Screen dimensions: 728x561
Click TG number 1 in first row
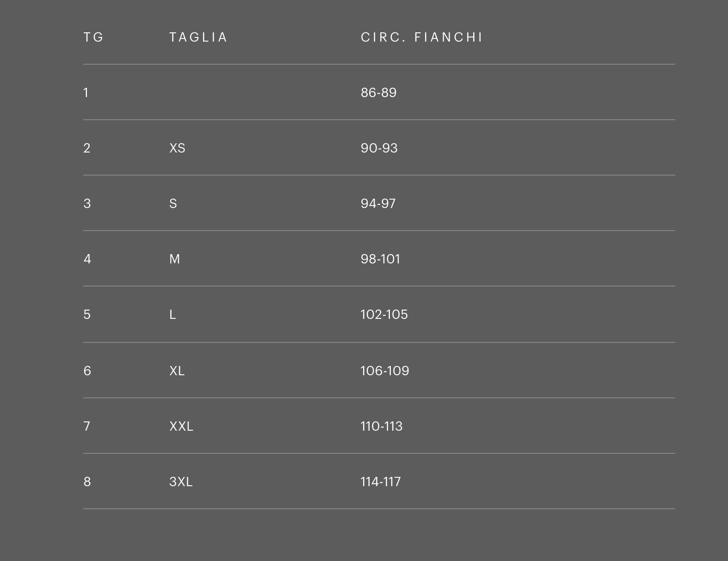click(86, 92)
